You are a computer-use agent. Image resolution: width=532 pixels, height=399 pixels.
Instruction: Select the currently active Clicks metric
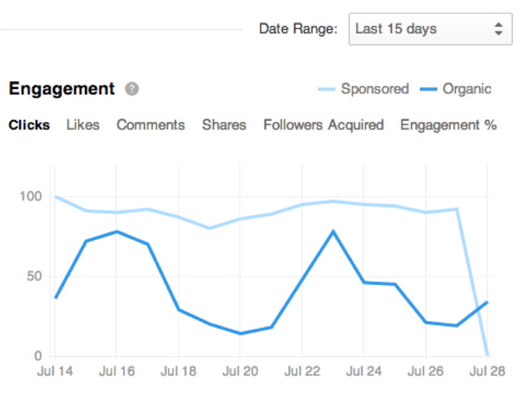coord(29,125)
